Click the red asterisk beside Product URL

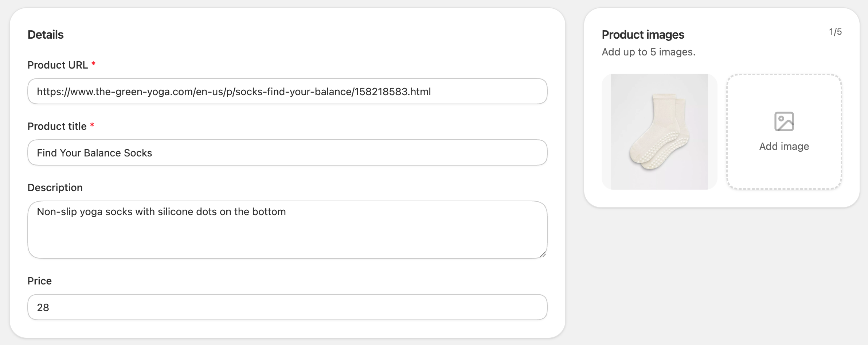click(93, 64)
